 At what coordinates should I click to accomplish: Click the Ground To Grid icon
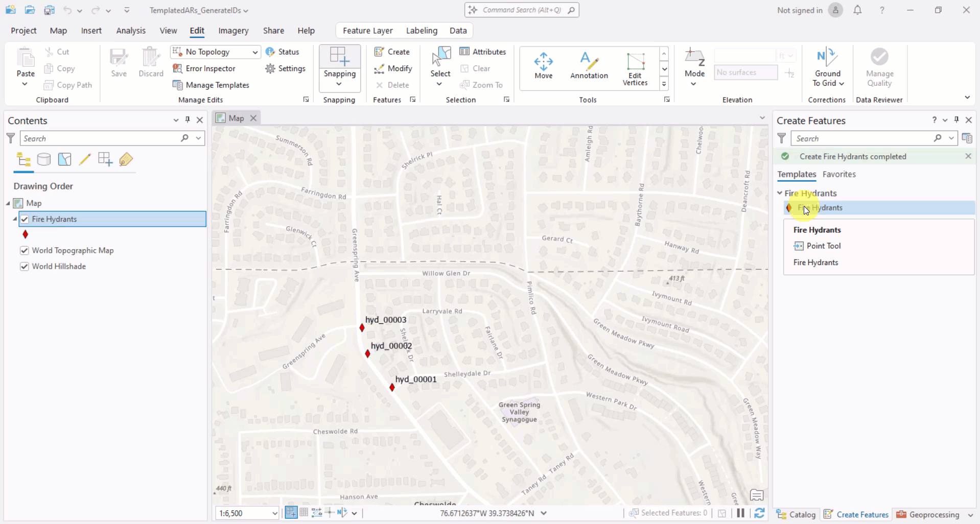tap(827, 56)
